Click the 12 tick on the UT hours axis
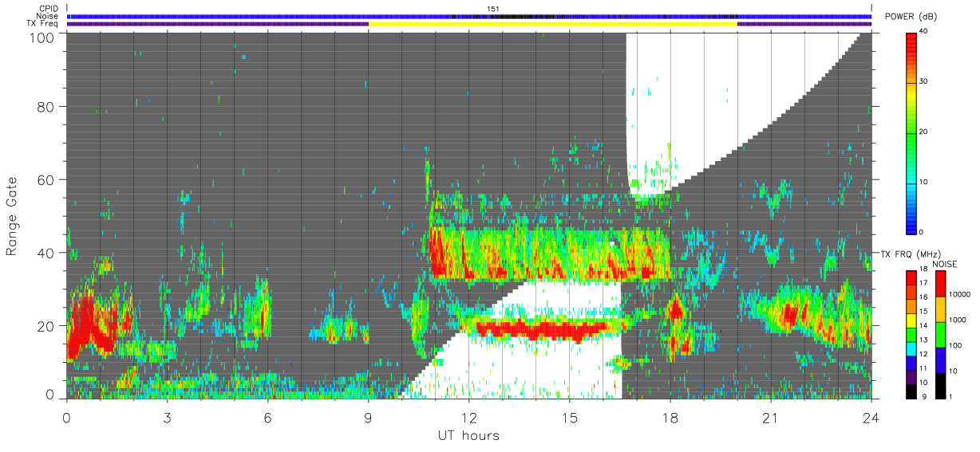Image resolution: width=980 pixels, height=452 pixels. pos(469,417)
